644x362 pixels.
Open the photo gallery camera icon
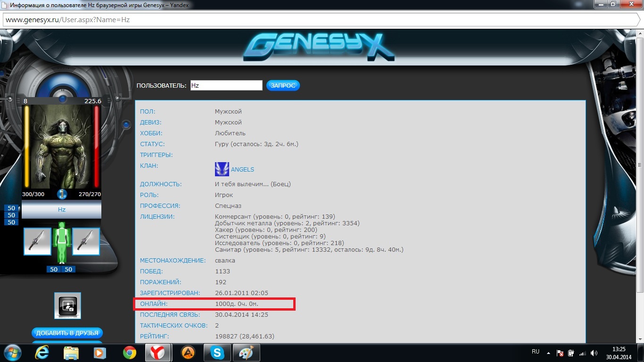(67, 305)
